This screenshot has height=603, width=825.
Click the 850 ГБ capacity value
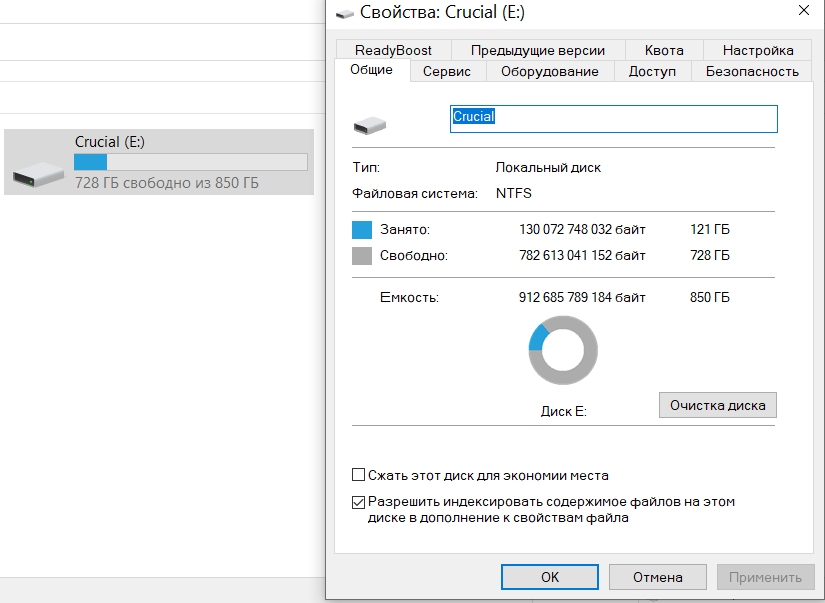click(710, 297)
